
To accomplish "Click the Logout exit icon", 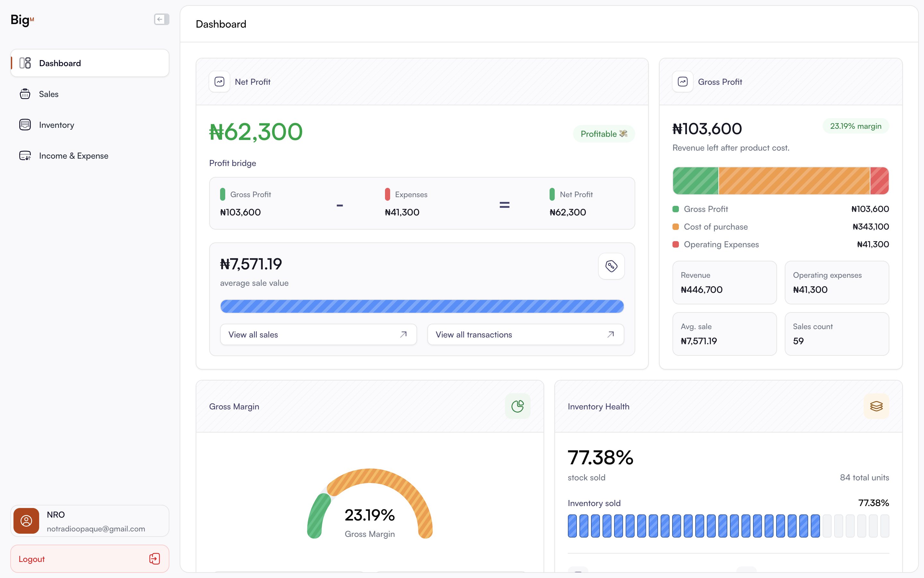I will point(155,559).
